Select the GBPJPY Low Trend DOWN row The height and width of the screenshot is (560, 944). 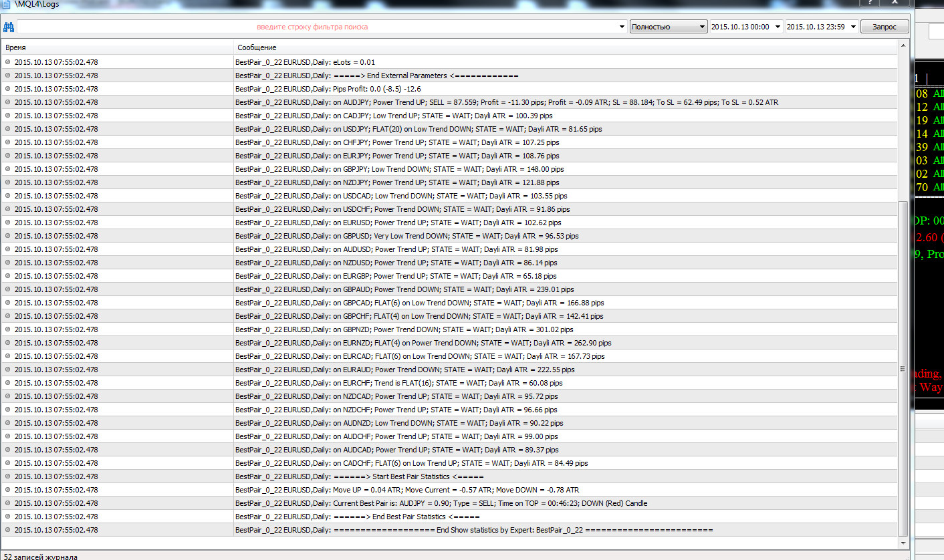449,169
